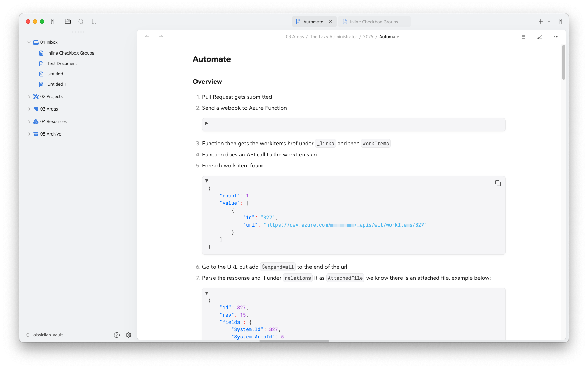Switch to the Inline Checkbox Groups tab
The image size is (588, 368).
374,21
